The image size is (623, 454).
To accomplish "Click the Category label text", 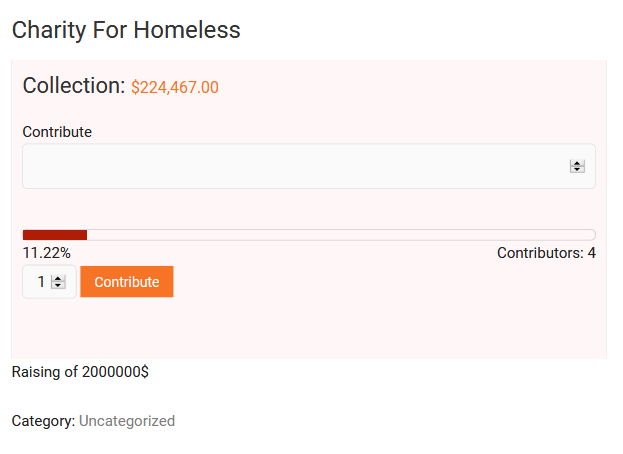I will [43, 421].
